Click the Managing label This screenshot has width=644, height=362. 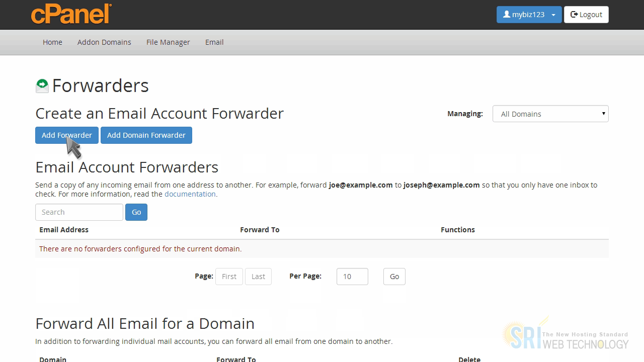(465, 114)
